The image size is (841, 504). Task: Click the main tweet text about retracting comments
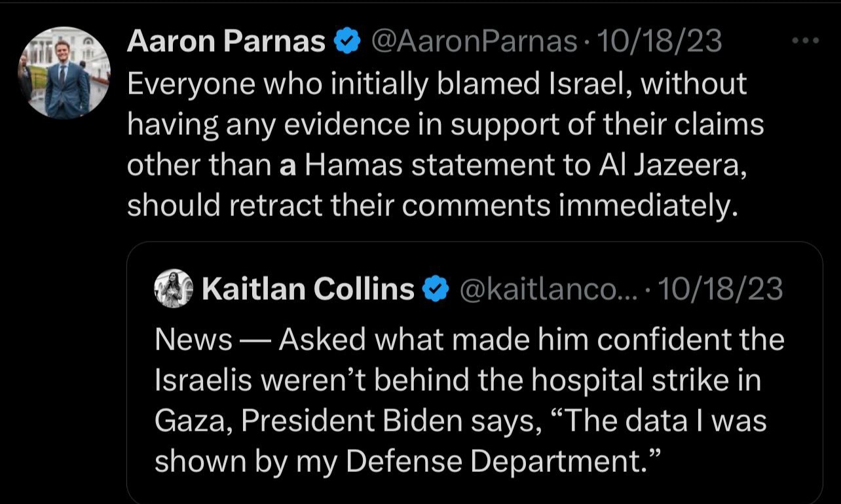445,145
